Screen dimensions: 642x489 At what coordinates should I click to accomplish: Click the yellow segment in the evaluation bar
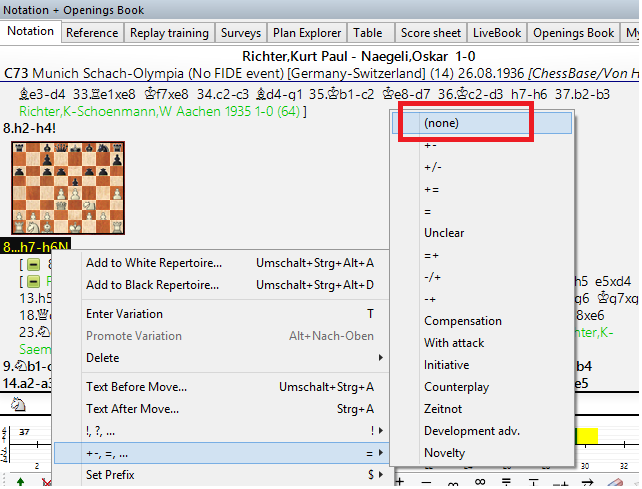coord(585,436)
